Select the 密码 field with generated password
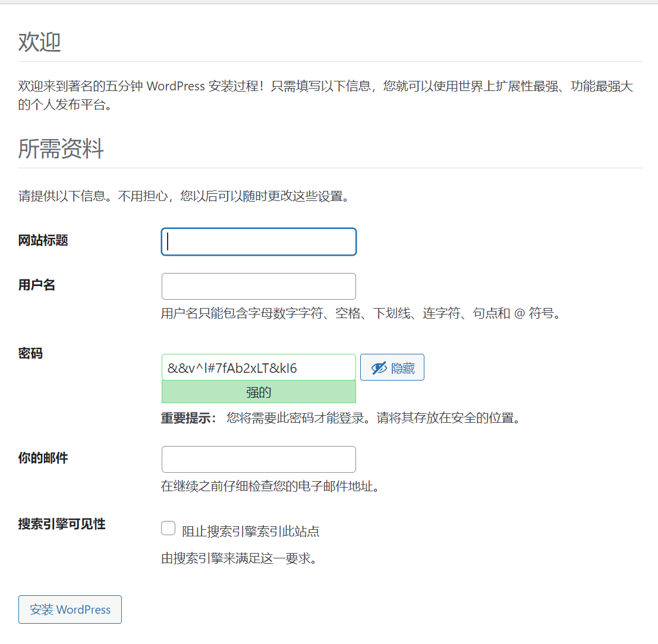This screenshot has width=658, height=644. 259,367
